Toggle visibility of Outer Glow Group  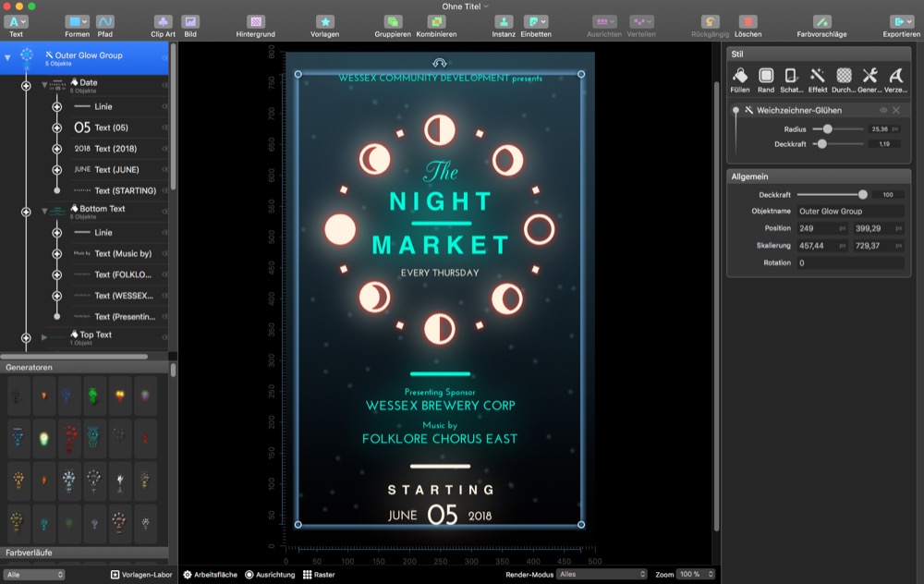point(165,57)
